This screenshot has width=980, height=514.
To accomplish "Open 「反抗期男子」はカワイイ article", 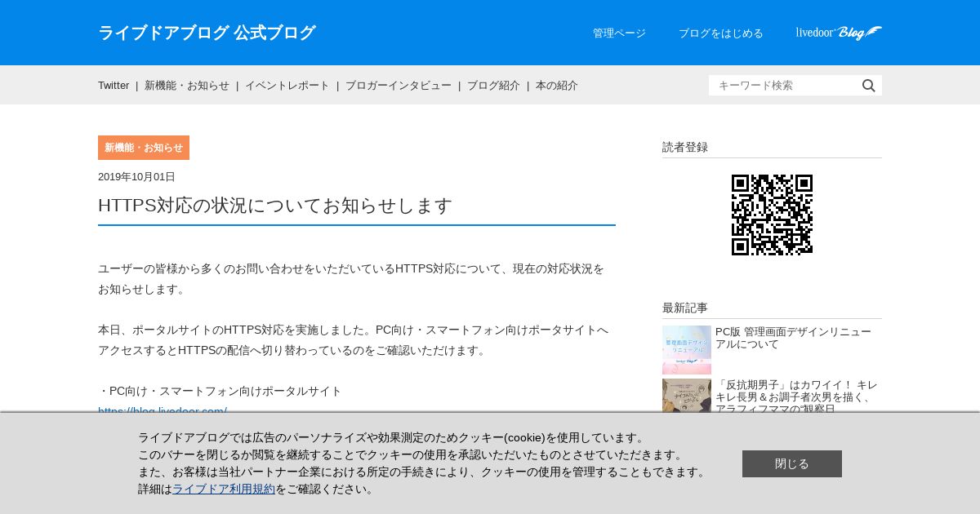I will [796, 396].
